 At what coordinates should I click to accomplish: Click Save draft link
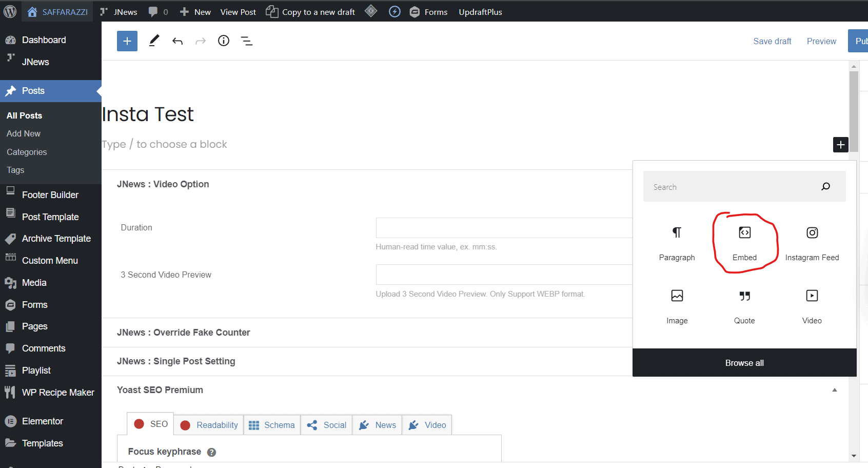click(x=772, y=41)
